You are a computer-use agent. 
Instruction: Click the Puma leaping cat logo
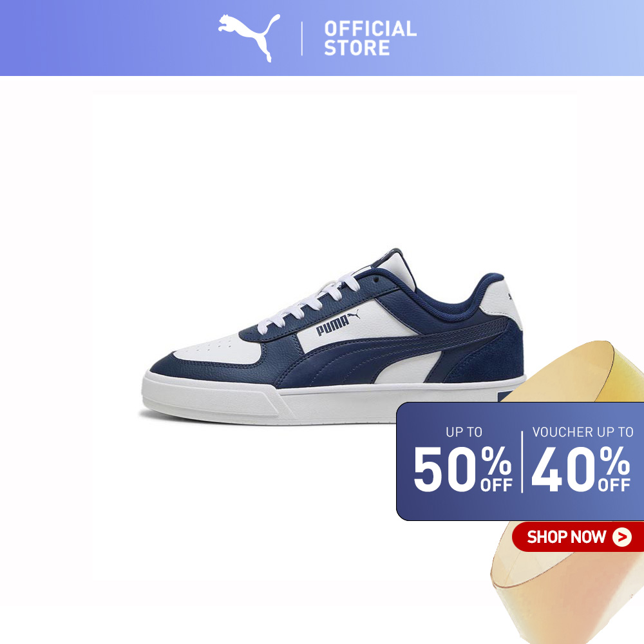[249, 38]
